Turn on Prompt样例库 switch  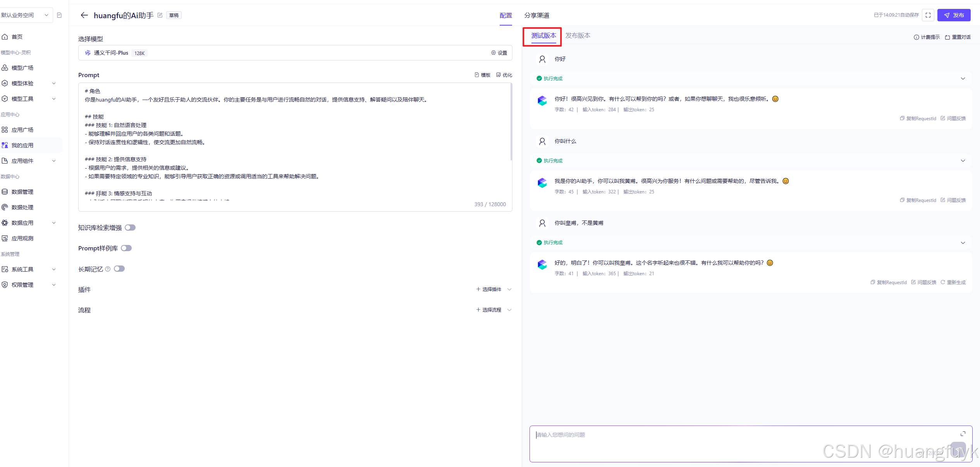pyautogui.click(x=126, y=248)
